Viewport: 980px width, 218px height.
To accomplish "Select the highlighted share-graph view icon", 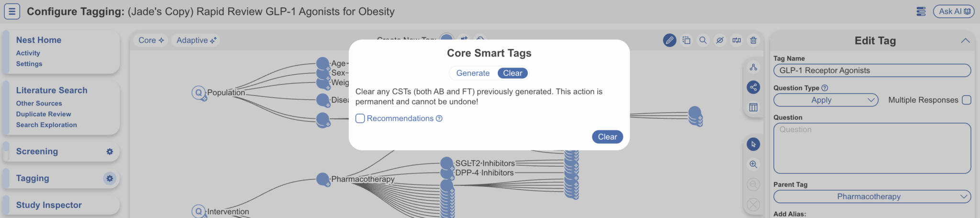I will tap(753, 87).
